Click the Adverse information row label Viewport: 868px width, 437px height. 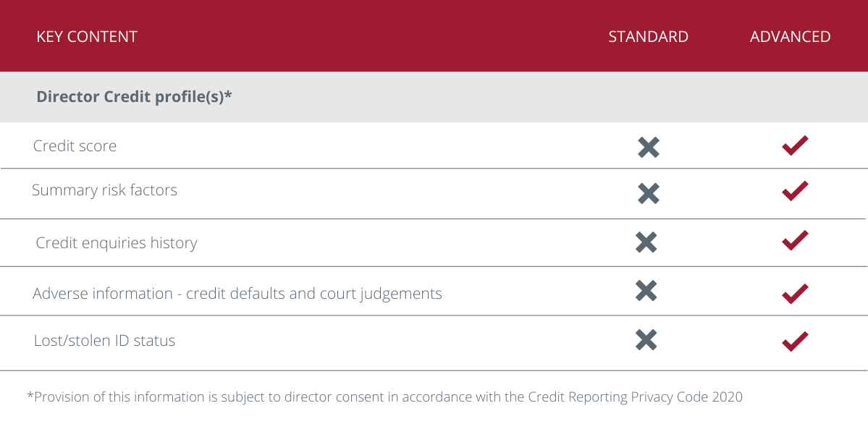click(x=237, y=294)
